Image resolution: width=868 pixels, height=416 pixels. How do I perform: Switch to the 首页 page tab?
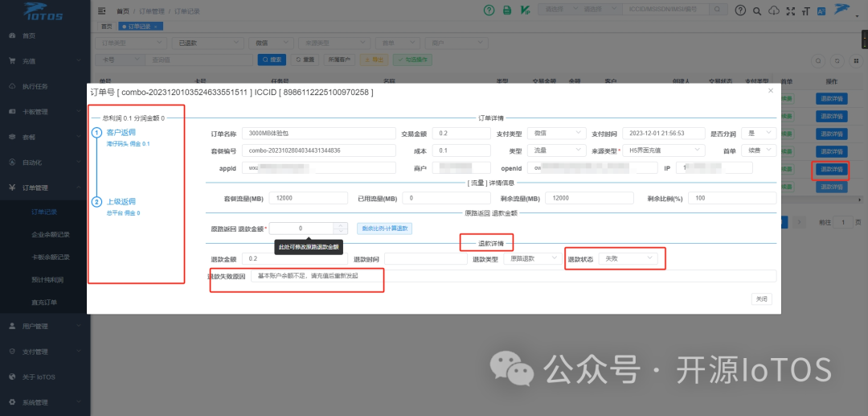pyautogui.click(x=105, y=27)
